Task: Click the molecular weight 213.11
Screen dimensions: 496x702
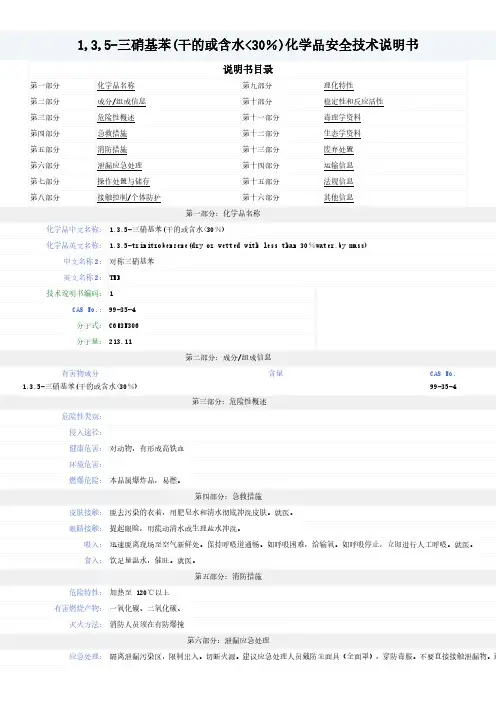Action: point(120,342)
